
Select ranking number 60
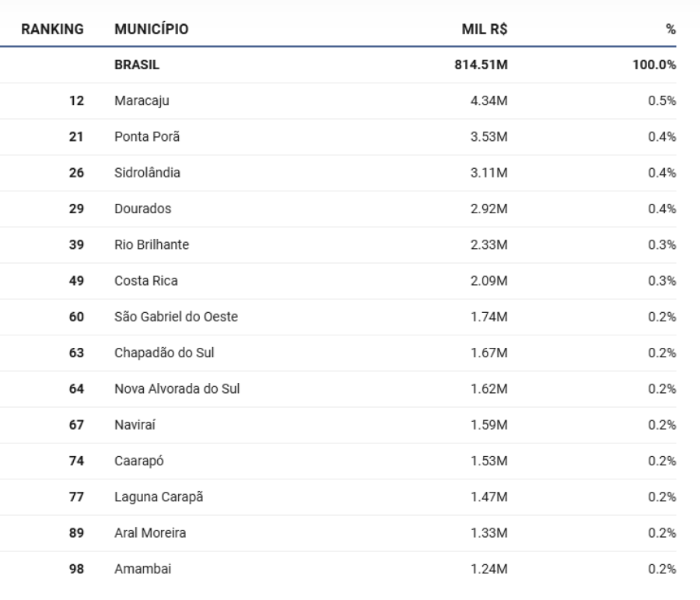[76, 317]
